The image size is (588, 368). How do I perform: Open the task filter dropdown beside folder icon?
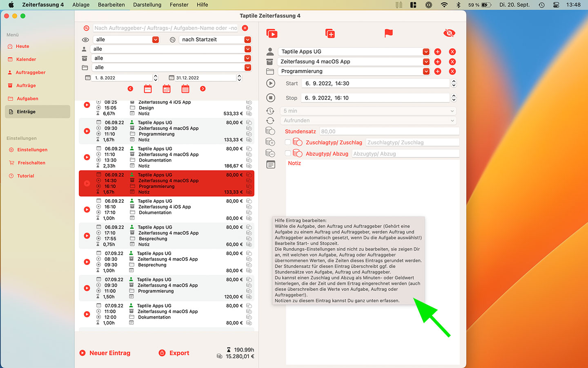171,67
